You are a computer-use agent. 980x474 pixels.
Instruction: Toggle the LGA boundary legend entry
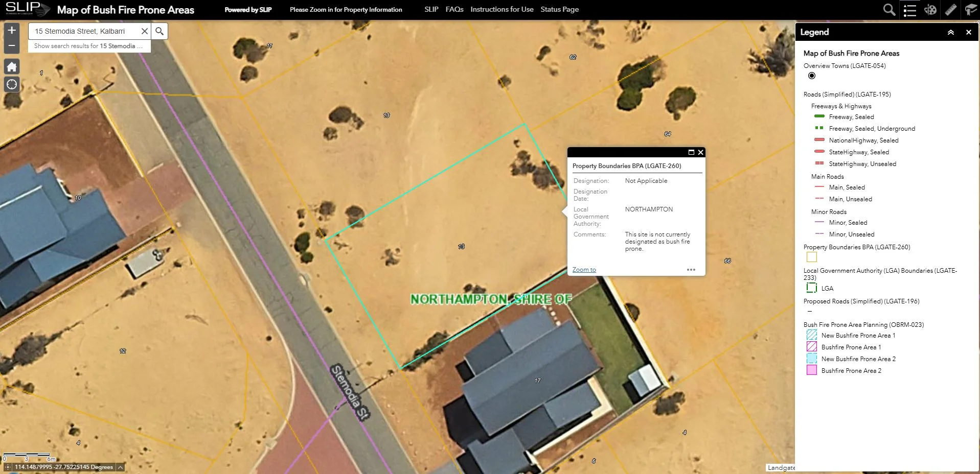(x=811, y=287)
